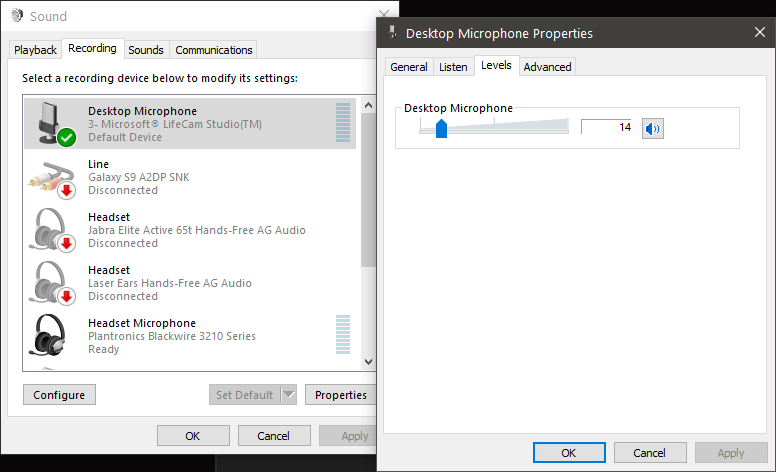Select the Plantronics Headset Microphone icon
776x472 pixels.
tap(48, 335)
